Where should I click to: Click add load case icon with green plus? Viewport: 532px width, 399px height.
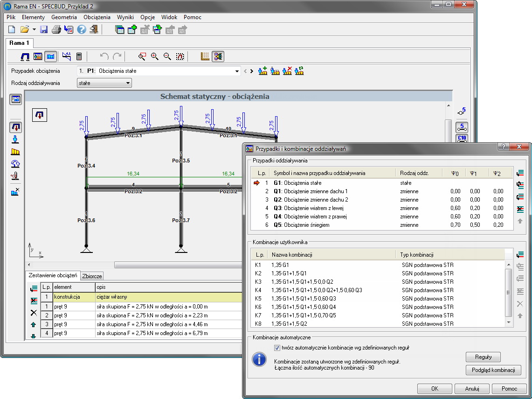click(x=263, y=71)
